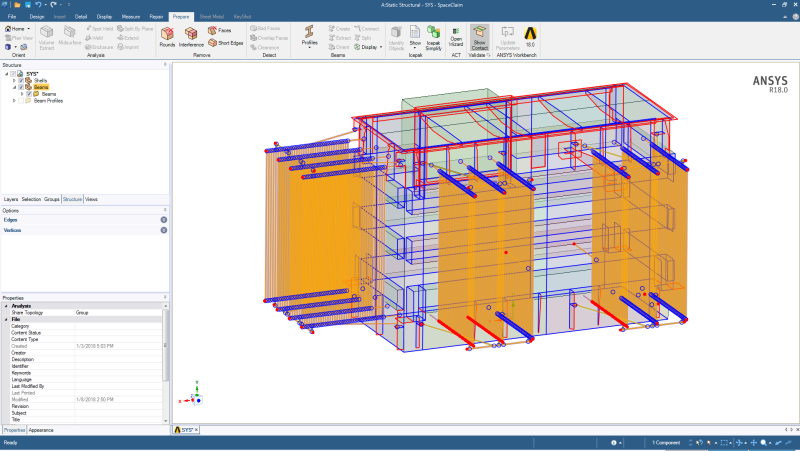The image size is (800, 451).
Task: Expand the Vertices options section
Action: tap(164, 230)
